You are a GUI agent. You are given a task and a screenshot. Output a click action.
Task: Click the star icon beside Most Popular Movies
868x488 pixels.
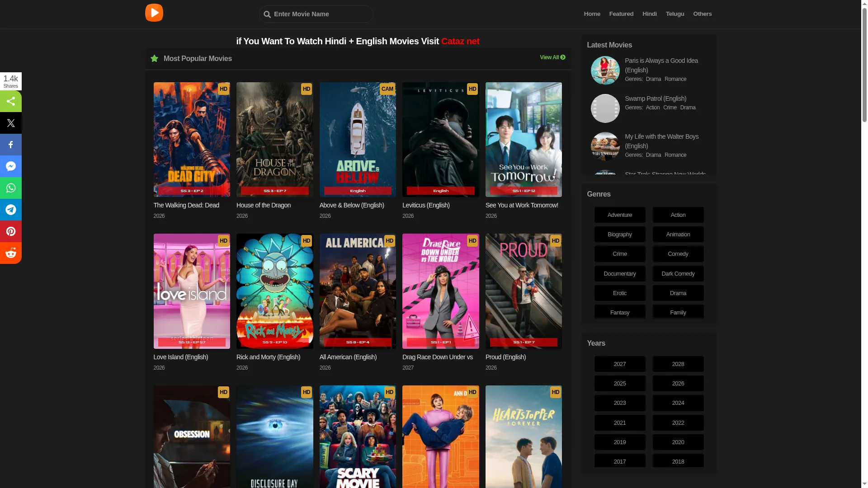point(154,58)
